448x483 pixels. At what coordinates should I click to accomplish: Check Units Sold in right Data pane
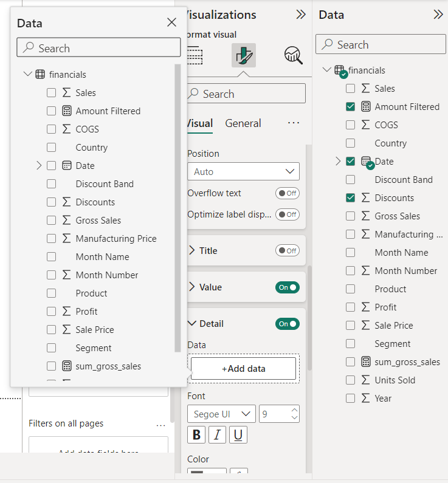coord(350,380)
